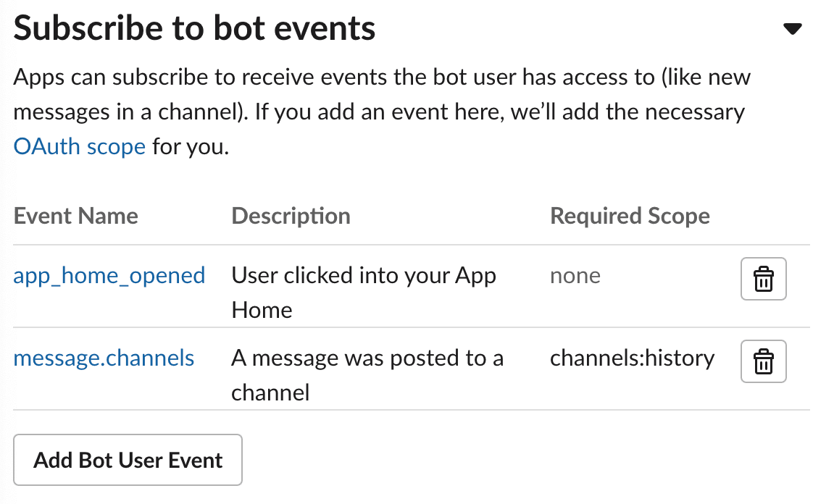Viewport: 813px width, 504px height.
Task: Click the 'none' required scope value
Action: pos(575,275)
